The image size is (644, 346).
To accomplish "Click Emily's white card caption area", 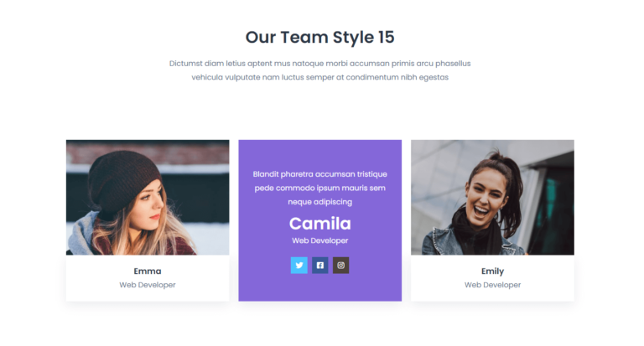I will (492, 278).
